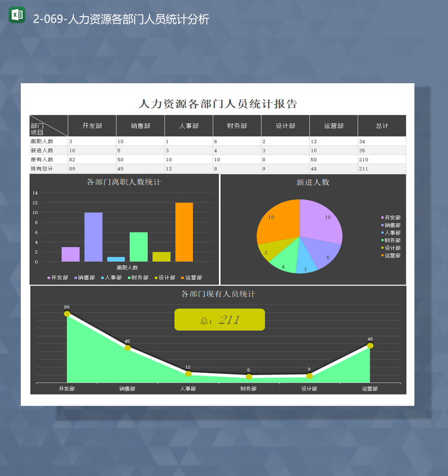
Task: Select the 新进人数 row label
Action: (41, 150)
